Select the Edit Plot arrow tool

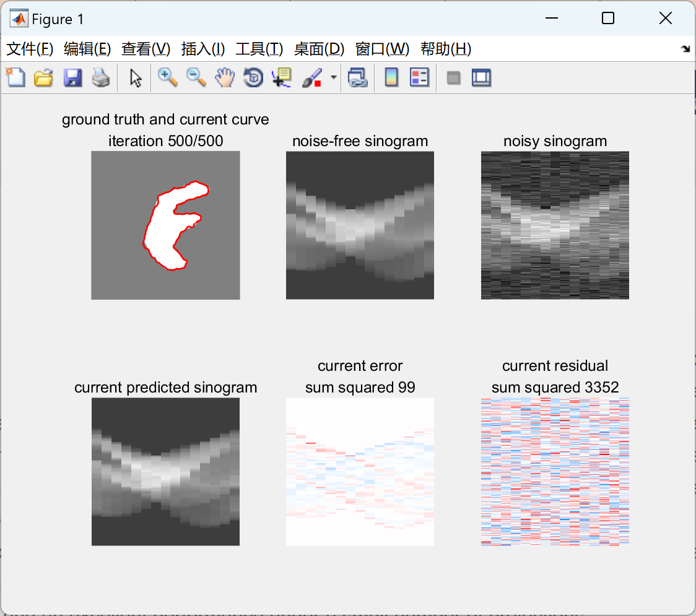(136, 77)
